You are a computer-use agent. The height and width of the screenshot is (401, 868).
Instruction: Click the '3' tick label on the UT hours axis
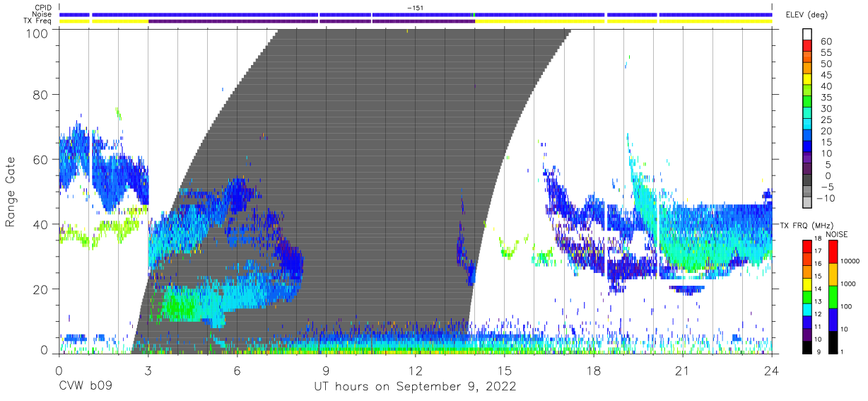[148, 371]
